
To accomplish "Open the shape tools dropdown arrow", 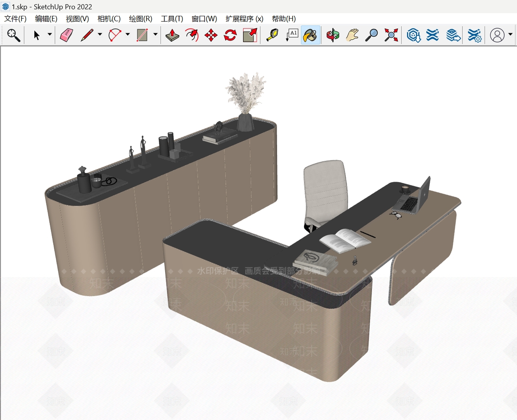I will (x=155, y=34).
